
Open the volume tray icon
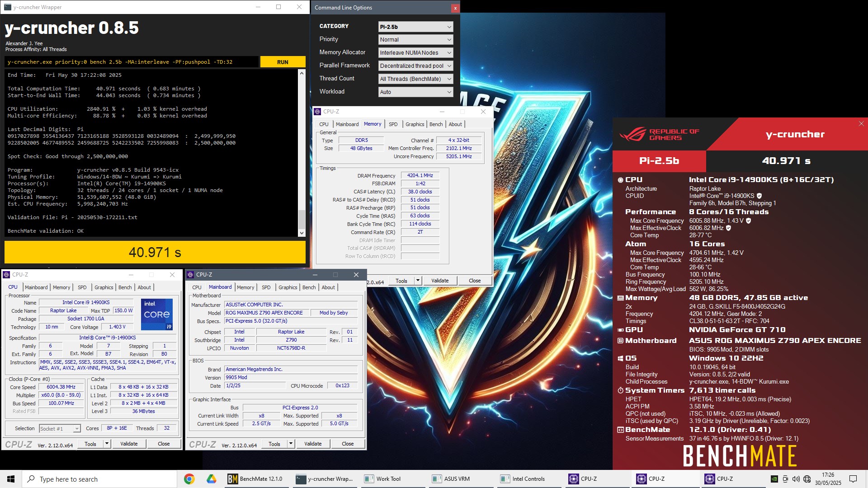pos(796,479)
